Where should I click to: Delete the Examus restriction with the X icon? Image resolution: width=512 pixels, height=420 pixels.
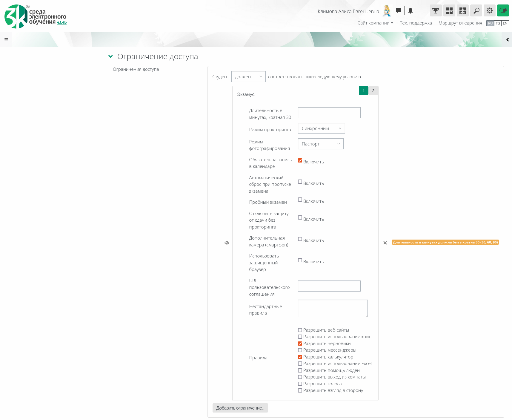pos(385,243)
